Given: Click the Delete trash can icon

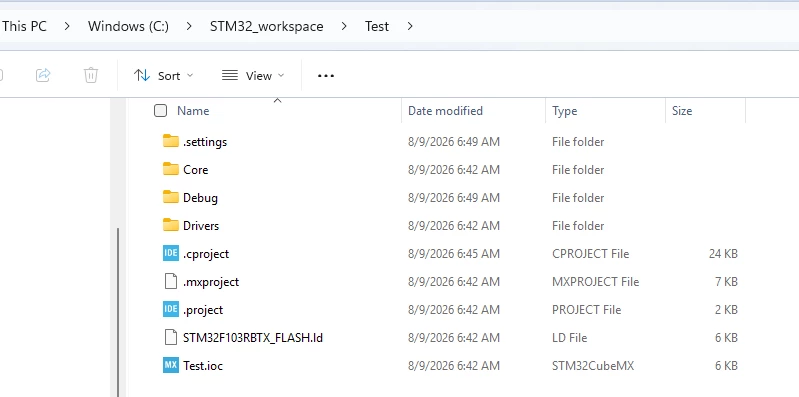Looking at the screenshot, I should [x=91, y=75].
